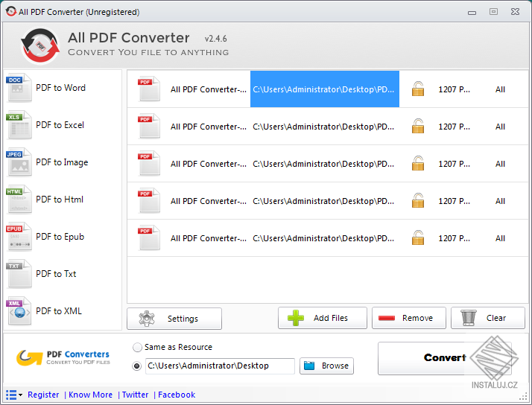The image size is (532, 405).
Task: Select the PDF to Epub icon
Action: tap(19, 237)
